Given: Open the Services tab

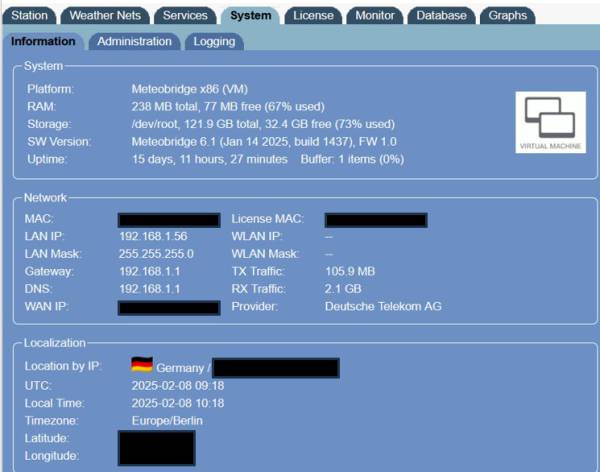Looking at the screenshot, I should [185, 15].
